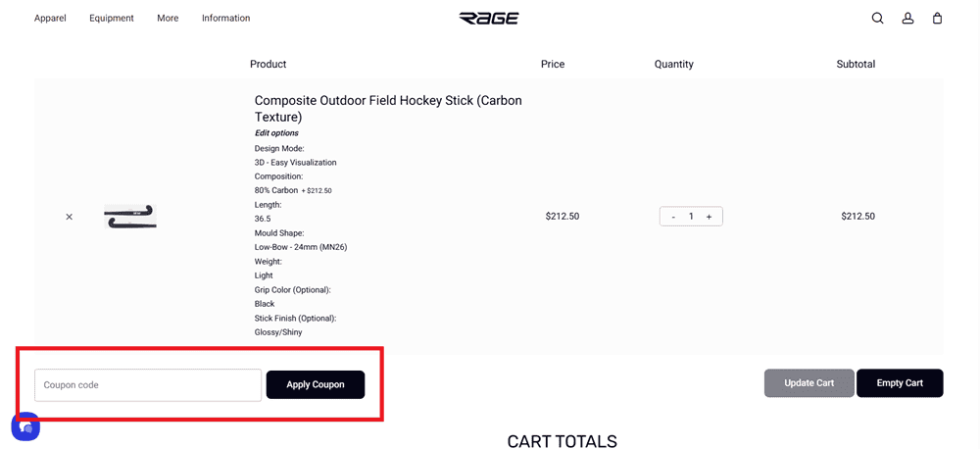Viewport: 980px width, 449px height.
Task: Click the quantity number field
Action: pos(691,217)
